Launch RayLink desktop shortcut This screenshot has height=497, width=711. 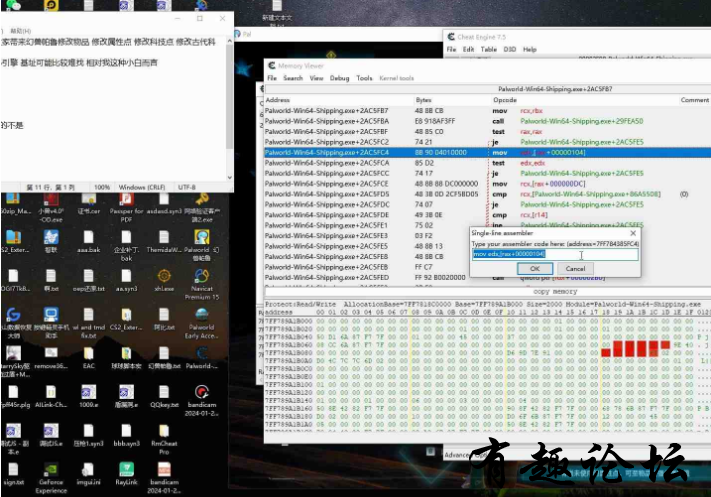(x=126, y=474)
